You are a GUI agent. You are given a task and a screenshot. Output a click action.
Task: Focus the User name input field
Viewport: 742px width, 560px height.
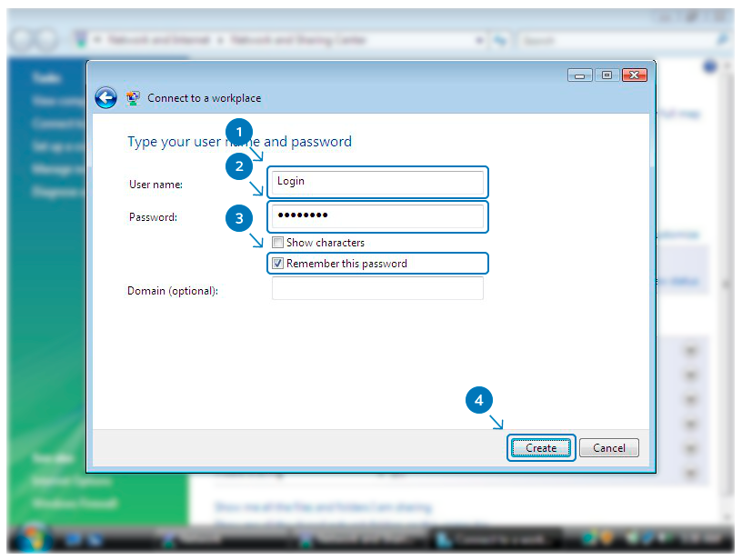coord(377,182)
